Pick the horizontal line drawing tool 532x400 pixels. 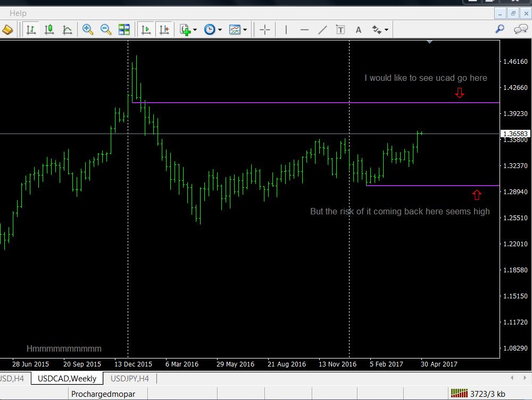pyautogui.click(x=304, y=30)
